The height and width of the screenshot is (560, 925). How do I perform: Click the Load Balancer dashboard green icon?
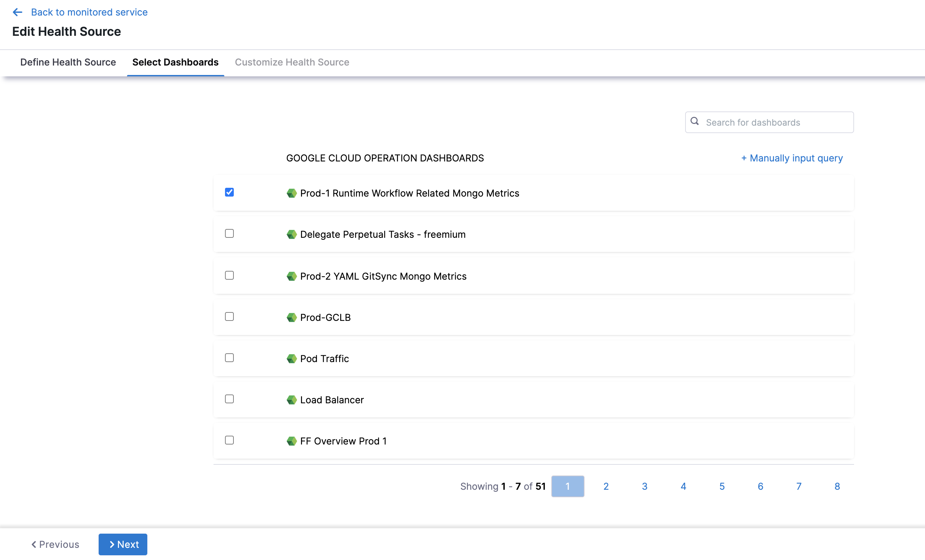(x=291, y=400)
